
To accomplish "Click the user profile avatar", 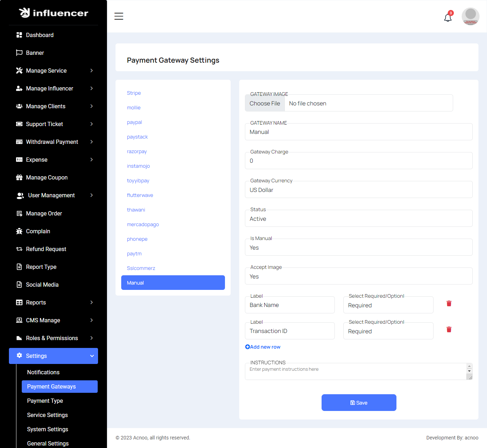I will [470, 16].
